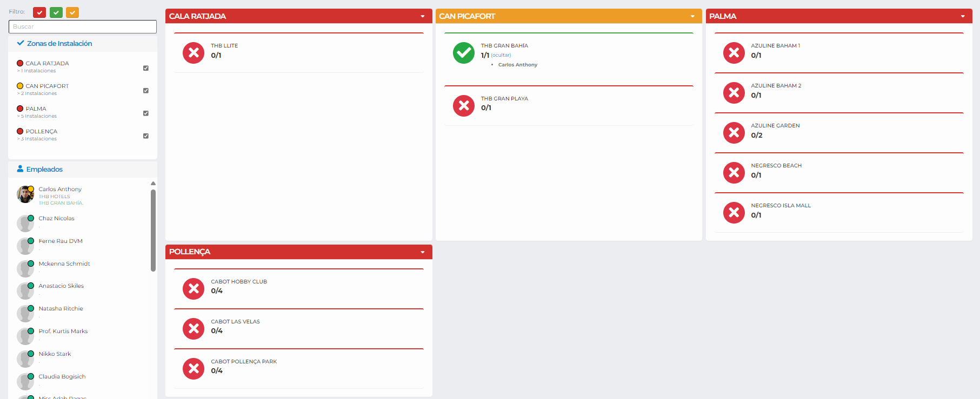
Task: Click the (ocultar) link under THB GRAN BAHÍA
Action: coord(501,55)
